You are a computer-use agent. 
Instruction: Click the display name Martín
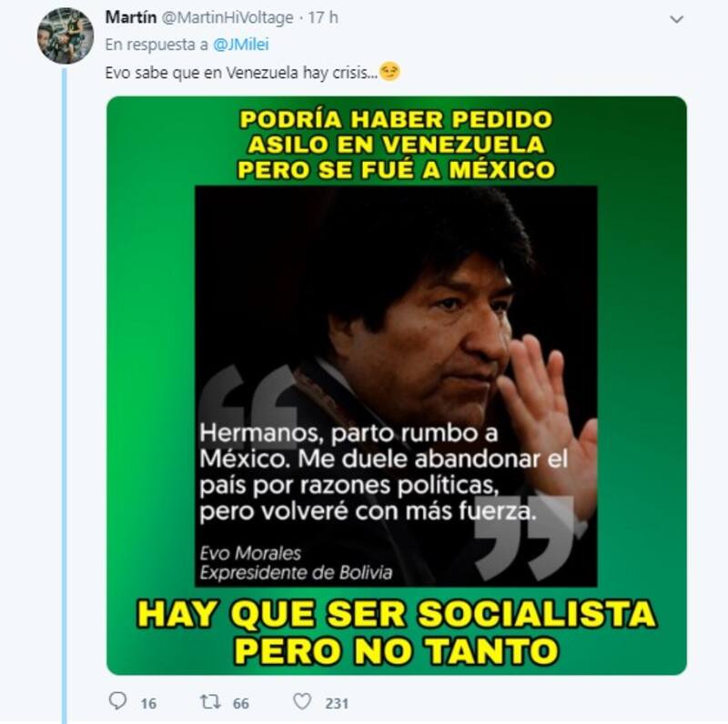(131, 17)
